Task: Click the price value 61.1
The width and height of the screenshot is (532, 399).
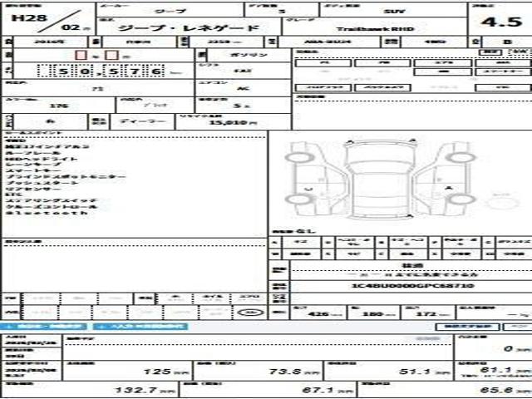Action: pos(495,369)
